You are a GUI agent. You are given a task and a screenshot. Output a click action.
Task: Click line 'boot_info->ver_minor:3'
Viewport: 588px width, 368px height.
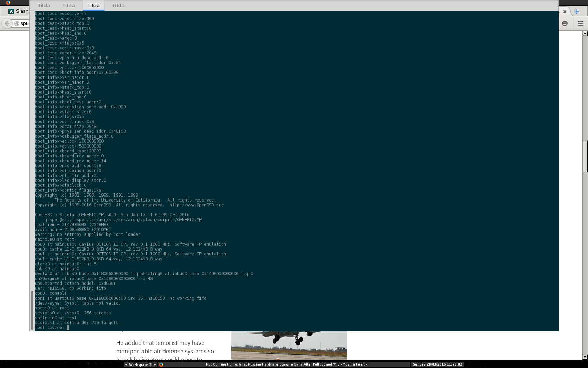pos(62,82)
